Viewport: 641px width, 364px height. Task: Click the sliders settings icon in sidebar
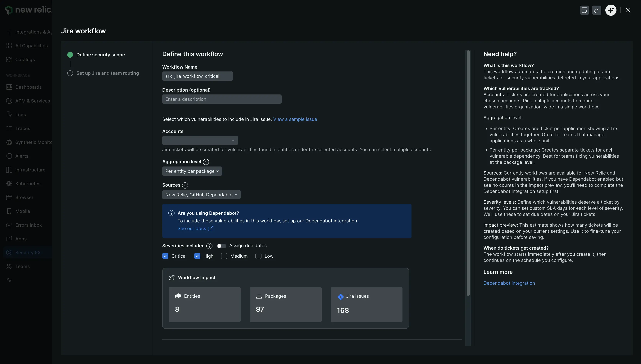click(9, 280)
